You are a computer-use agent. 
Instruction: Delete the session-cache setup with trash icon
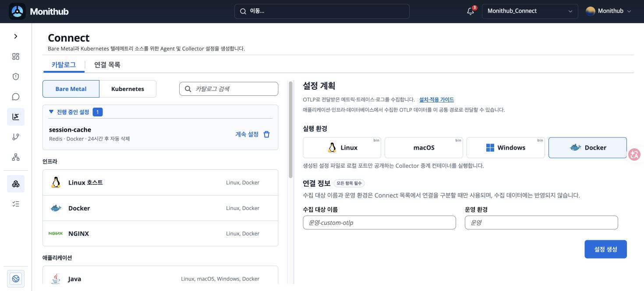coord(266,134)
